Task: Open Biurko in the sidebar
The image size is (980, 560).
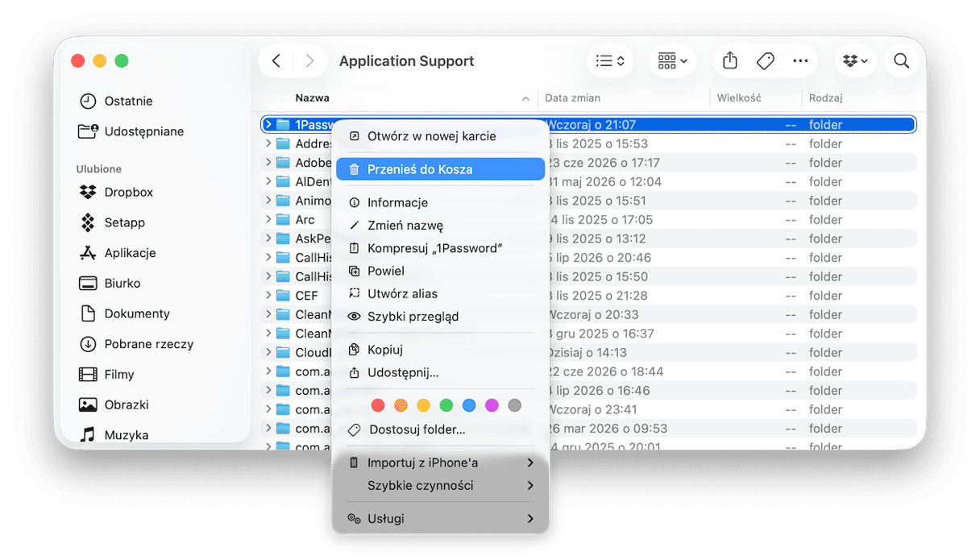Action: coord(110,284)
